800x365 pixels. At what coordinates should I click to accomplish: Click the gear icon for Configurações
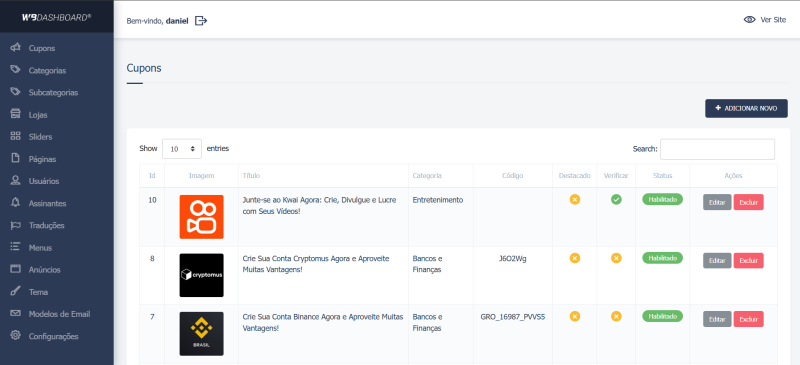15,336
